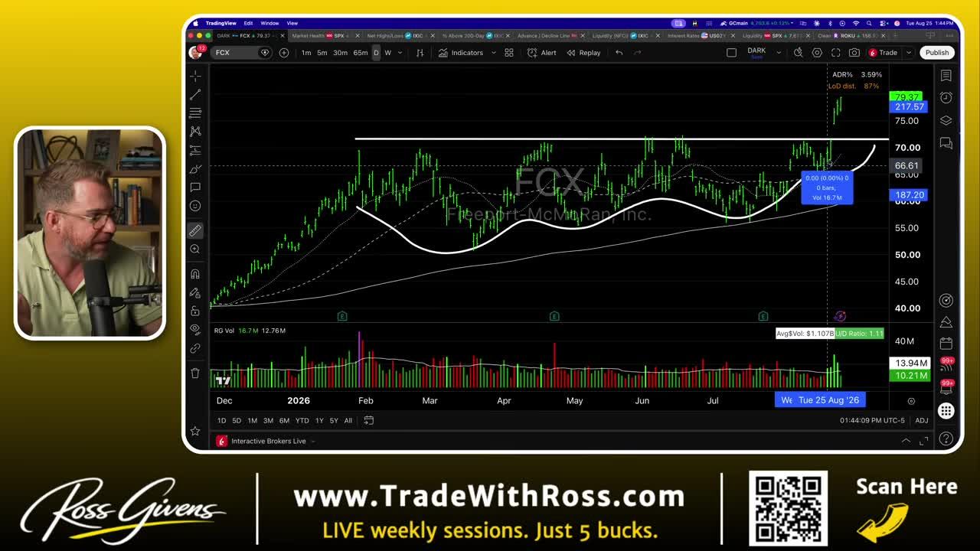Open the go-to-date calendar icon
The image size is (980, 551).
[x=368, y=420]
